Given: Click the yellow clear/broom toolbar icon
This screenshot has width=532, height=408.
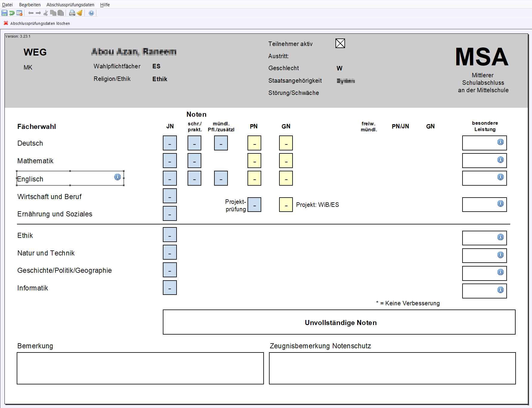Looking at the screenshot, I should [x=80, y=13].
